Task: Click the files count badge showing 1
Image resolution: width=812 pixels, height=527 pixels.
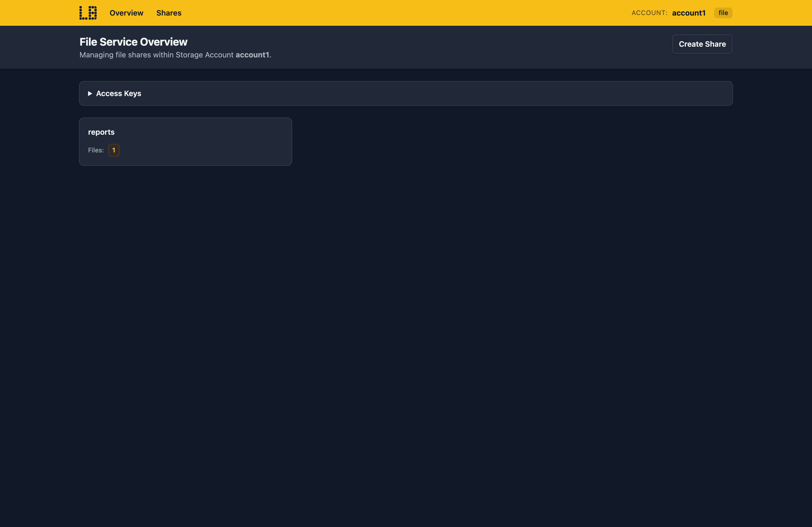Action: coord(114,150)
